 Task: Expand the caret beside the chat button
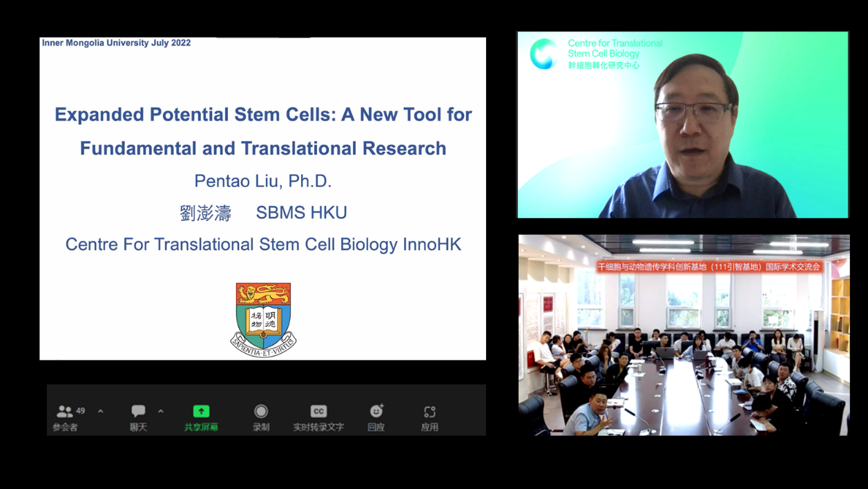coord(161,412)
